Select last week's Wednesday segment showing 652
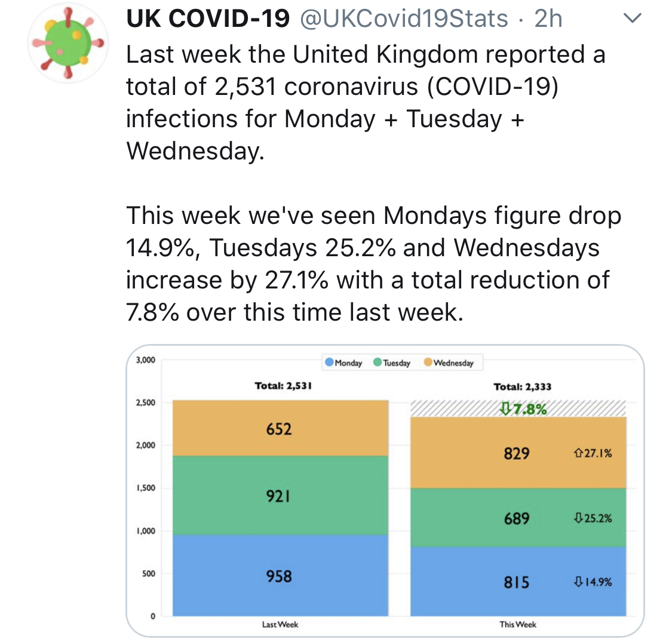 tap(280, 428)
